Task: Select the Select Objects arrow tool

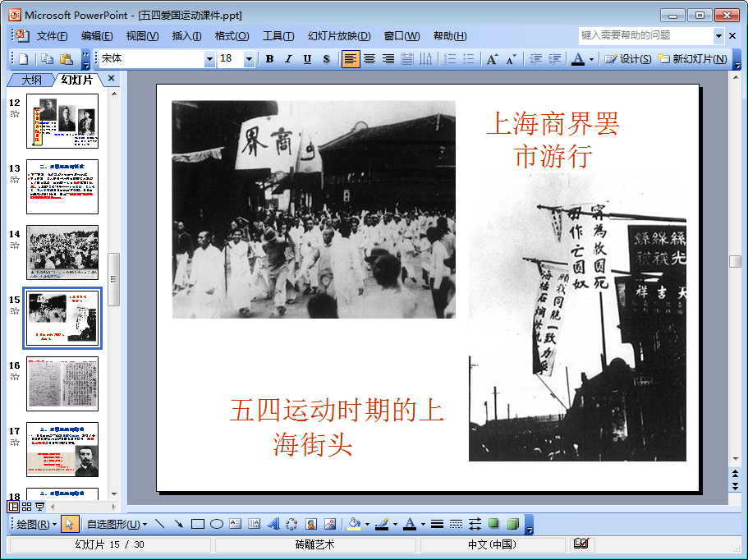Action: click(69, 524)
